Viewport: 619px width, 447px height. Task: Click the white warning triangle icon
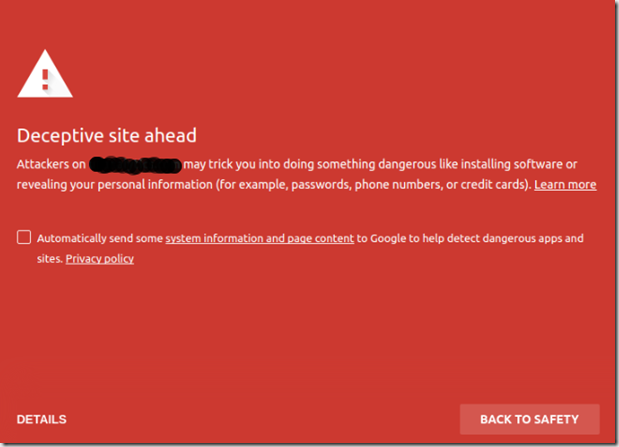[46, 74]
